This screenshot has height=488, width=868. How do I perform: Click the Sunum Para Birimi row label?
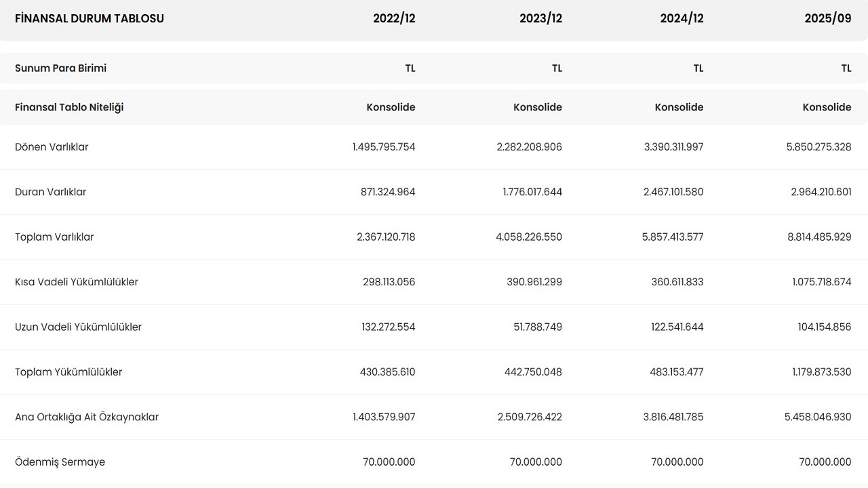(60, 68)
